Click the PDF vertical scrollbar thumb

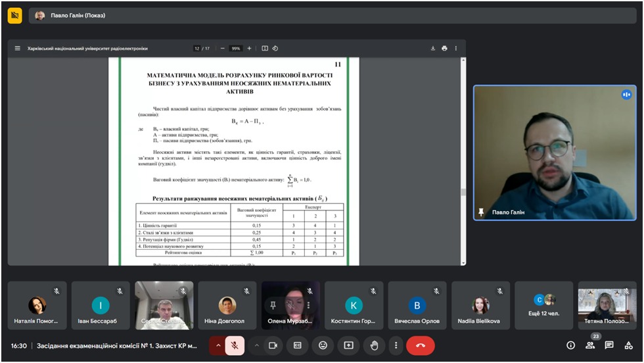point(463,192)
